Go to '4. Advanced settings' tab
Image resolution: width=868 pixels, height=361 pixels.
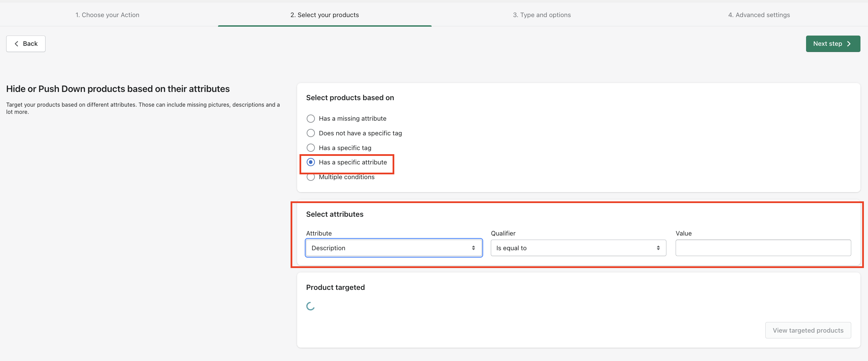759,15
